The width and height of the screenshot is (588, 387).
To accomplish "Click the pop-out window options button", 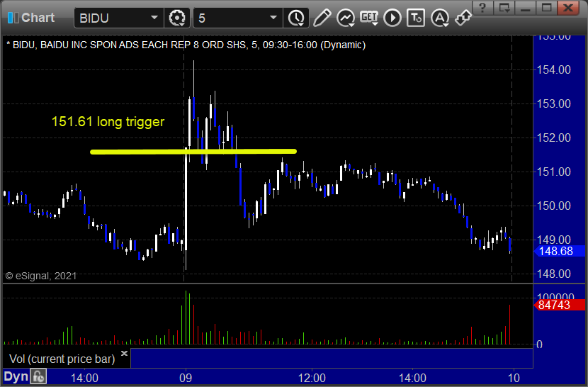I will (x=504, y=8).
